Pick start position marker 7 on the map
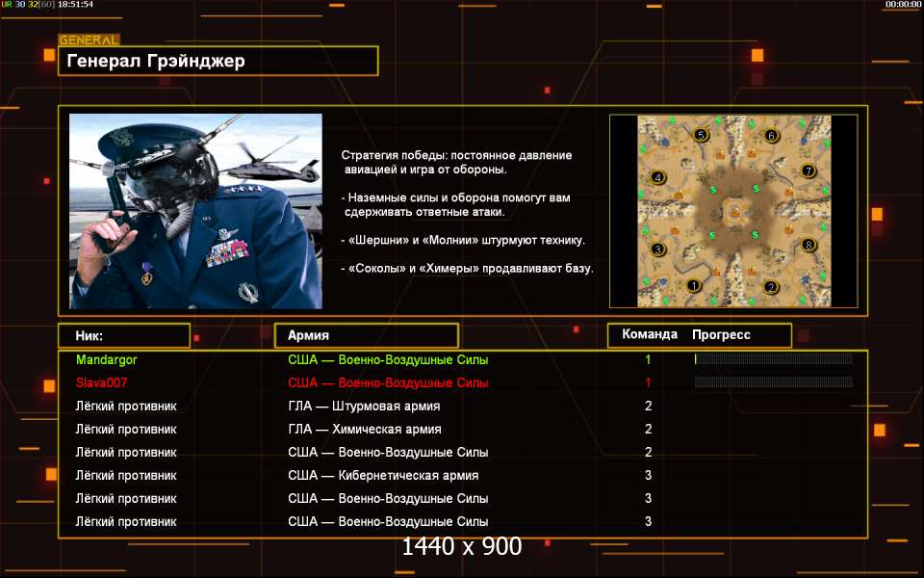The image size is (924, 578). point(808,171)
